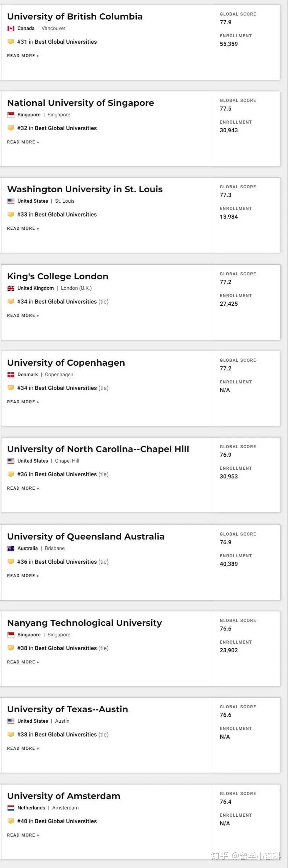Click the Australia flag icon
The width and height of the screenshot is (288, 868).
11,549
